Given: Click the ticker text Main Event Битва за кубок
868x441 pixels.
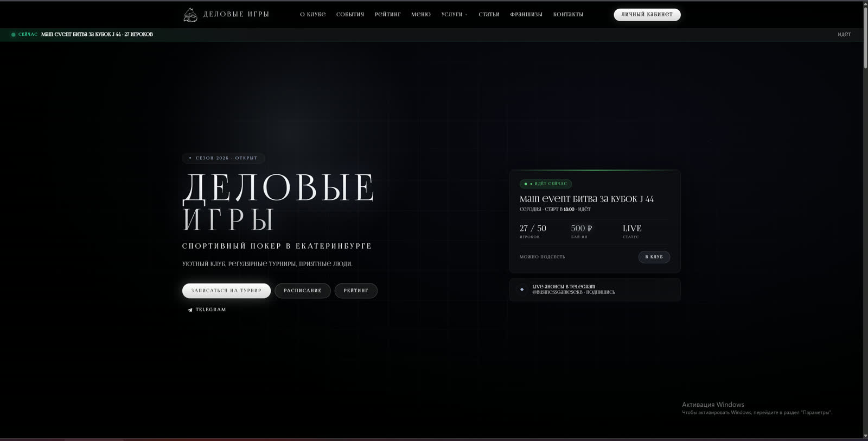Looking at the screenshot, I should (x=97, y=35).
